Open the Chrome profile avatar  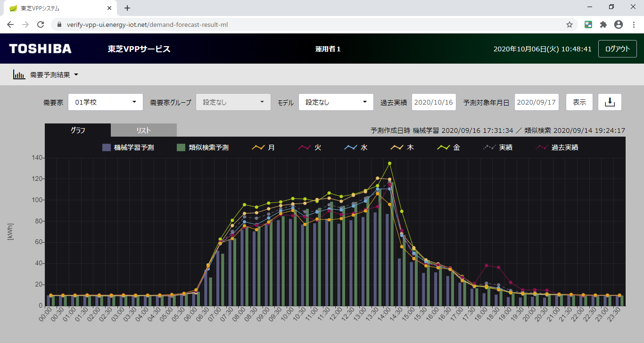(618, 24)
